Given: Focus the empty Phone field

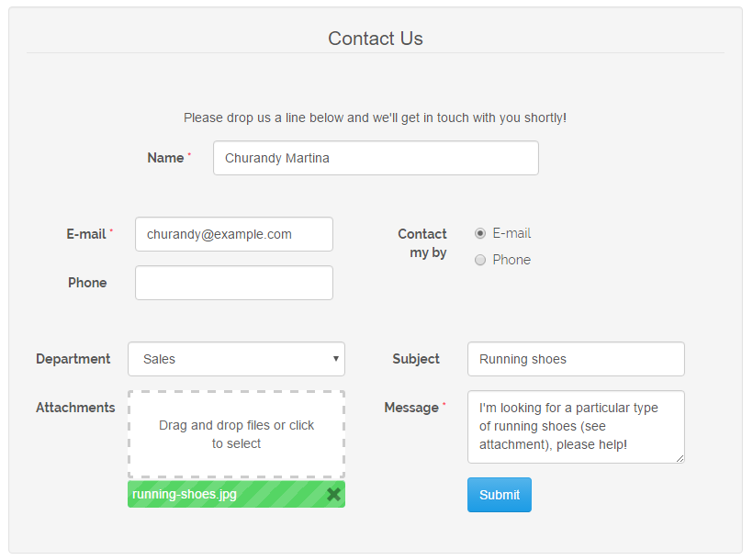Looking at the screenshot, I should [233, 283].
